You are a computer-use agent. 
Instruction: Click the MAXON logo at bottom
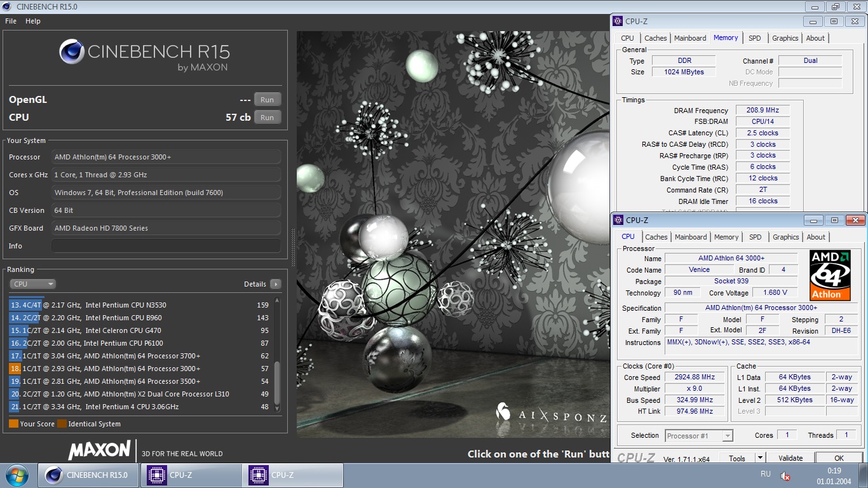point(100,451)
